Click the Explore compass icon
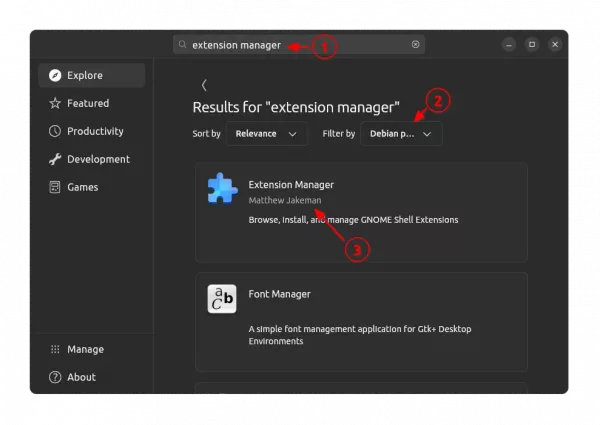The width and height of the screenshot is (600, 425). tap(55, 75)
